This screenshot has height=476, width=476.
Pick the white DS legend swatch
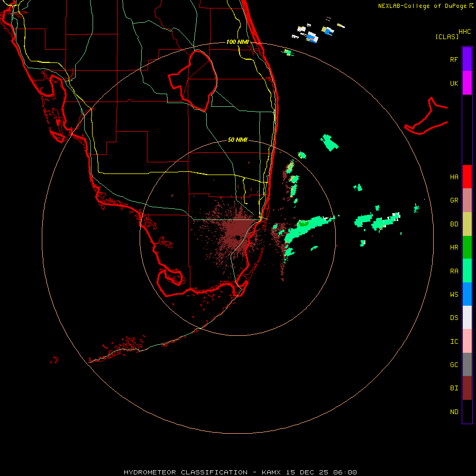[467, 317]
